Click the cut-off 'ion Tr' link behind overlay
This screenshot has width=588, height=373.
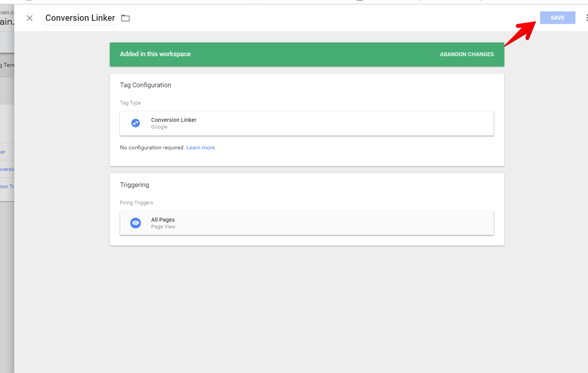[7, 186]
